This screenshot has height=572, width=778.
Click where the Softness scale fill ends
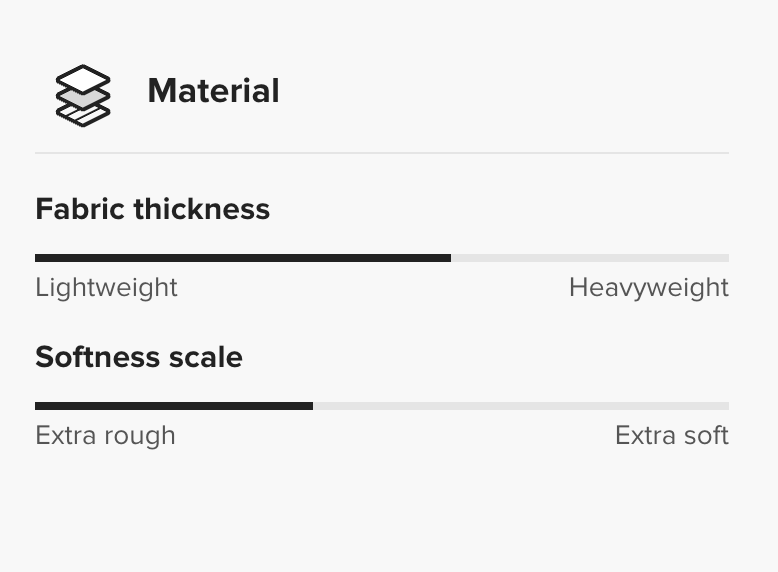(x=312, y=406)
